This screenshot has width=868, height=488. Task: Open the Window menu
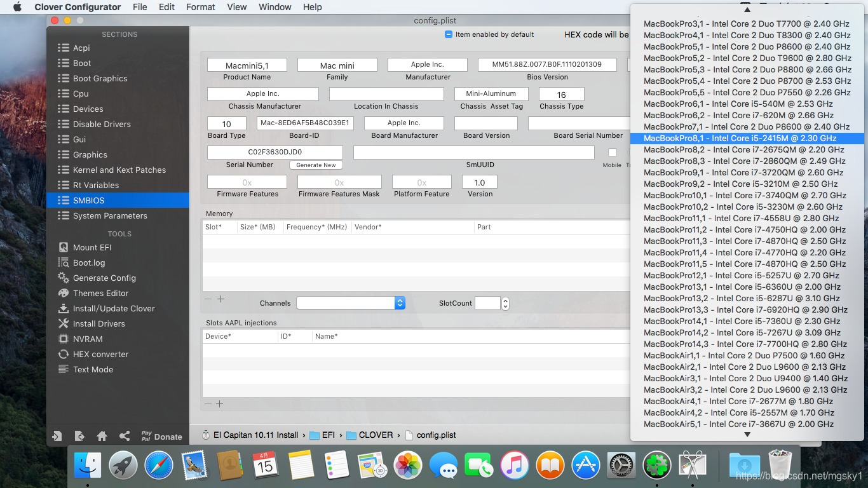click(x=275, y=7)
